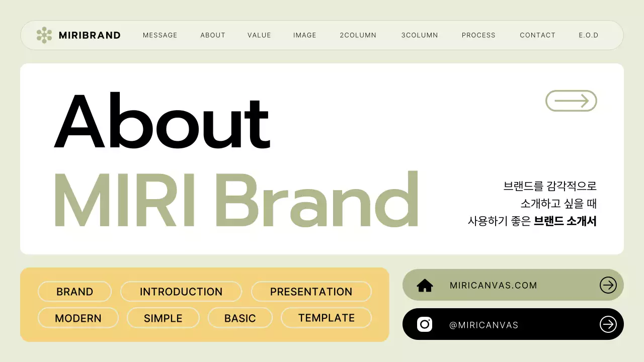
Task: Click the Instagram icon on the black bar
Action: tap(424, 324)
